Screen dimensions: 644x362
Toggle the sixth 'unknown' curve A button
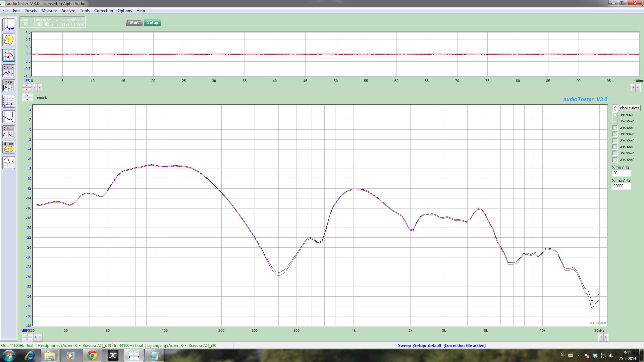point(615,147)
